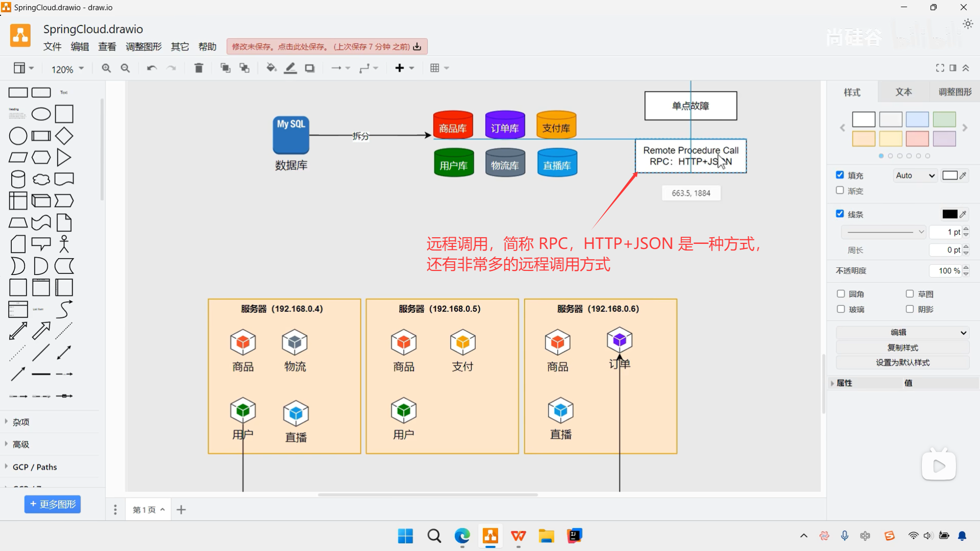Click the add page (+) control
This screenshot has width=980, height=551.
[181, 509]
